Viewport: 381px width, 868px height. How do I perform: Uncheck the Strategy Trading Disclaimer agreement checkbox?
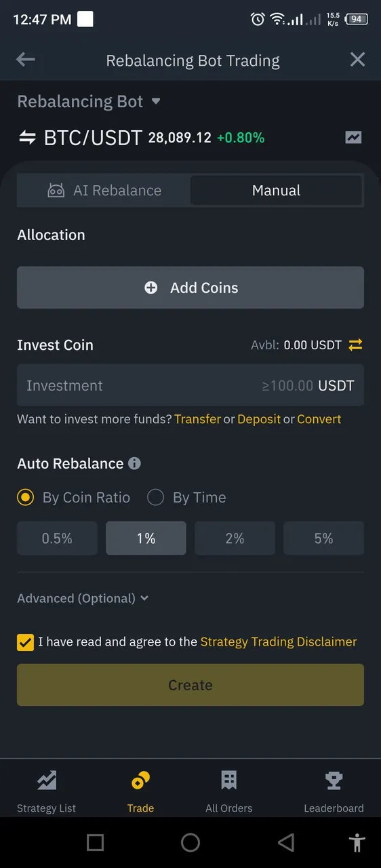point(25,642)
